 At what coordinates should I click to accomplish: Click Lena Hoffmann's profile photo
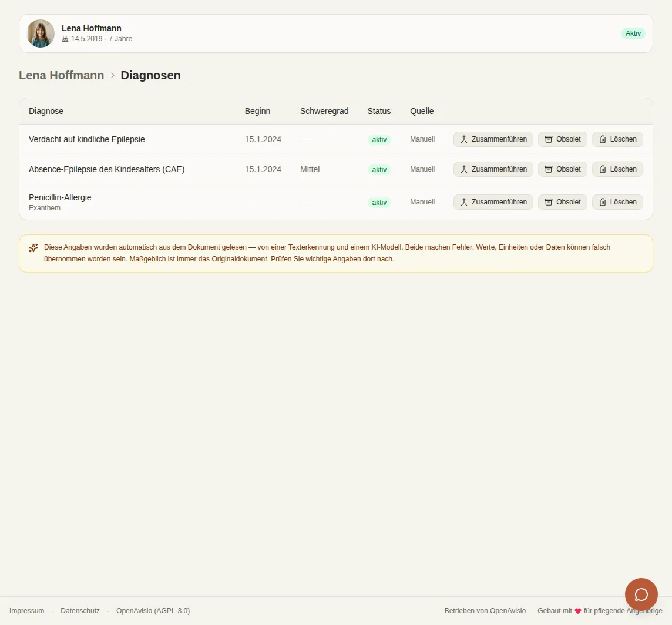[x=41, y=33]
